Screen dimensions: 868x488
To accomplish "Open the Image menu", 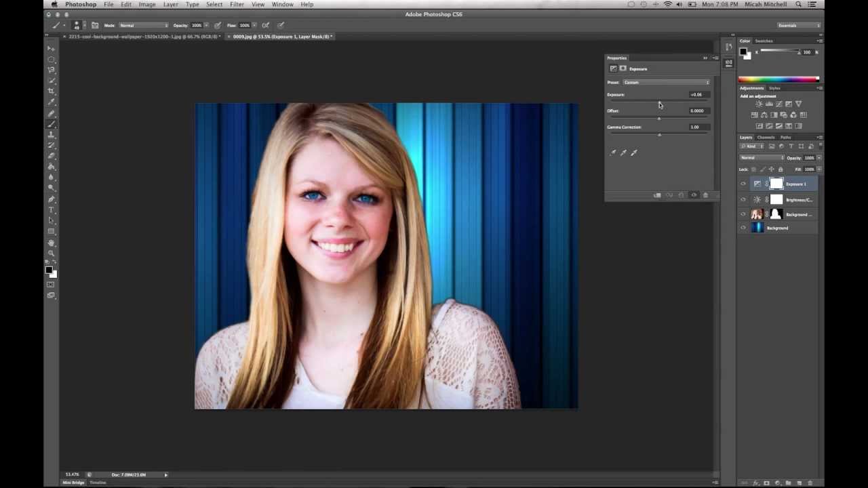I will 147,4.
